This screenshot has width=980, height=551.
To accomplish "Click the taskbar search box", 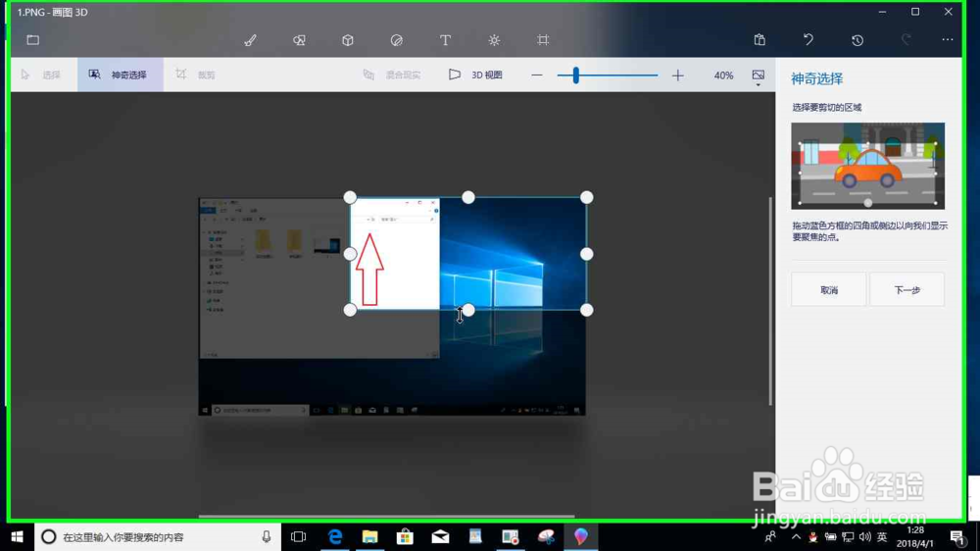I will pyautogui.click(x=158, y=536).
